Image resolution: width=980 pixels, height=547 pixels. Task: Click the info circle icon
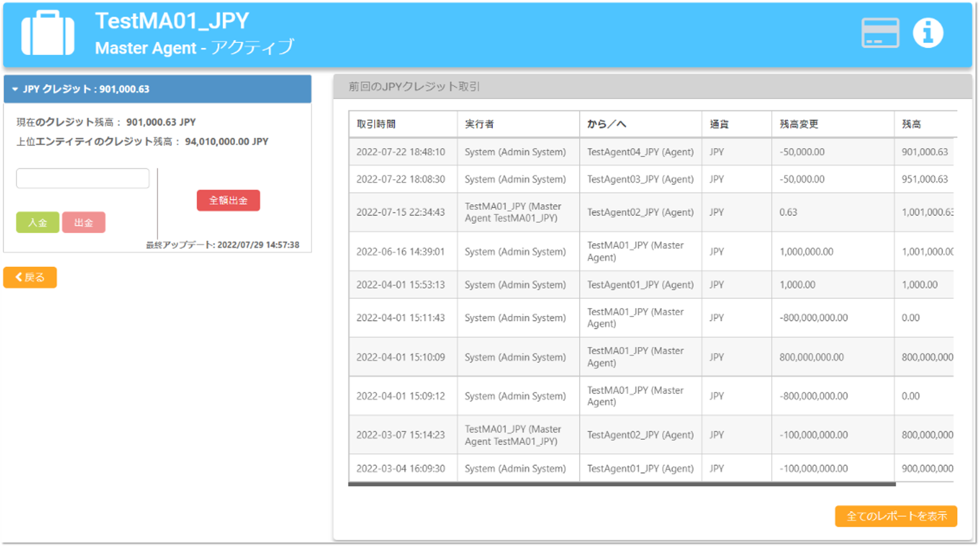tap(928, 33)
